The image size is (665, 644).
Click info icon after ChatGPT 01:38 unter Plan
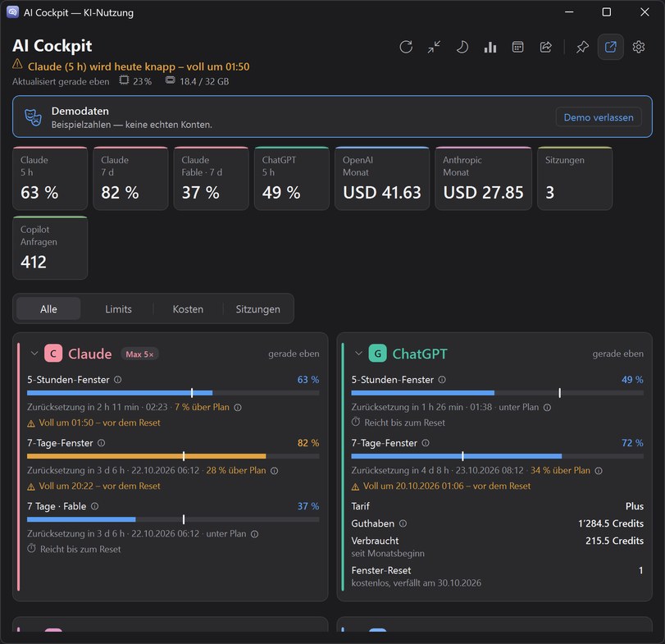point(547,407)
